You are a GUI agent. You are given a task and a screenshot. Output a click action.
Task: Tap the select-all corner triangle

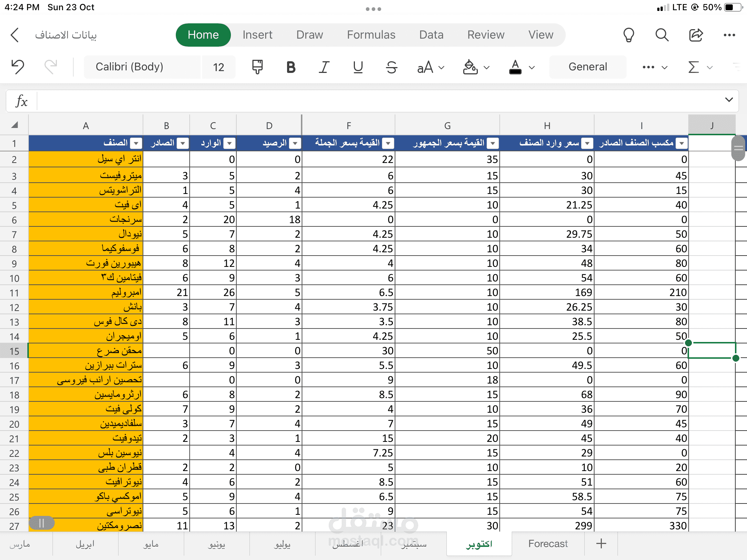tap(15, 125)
